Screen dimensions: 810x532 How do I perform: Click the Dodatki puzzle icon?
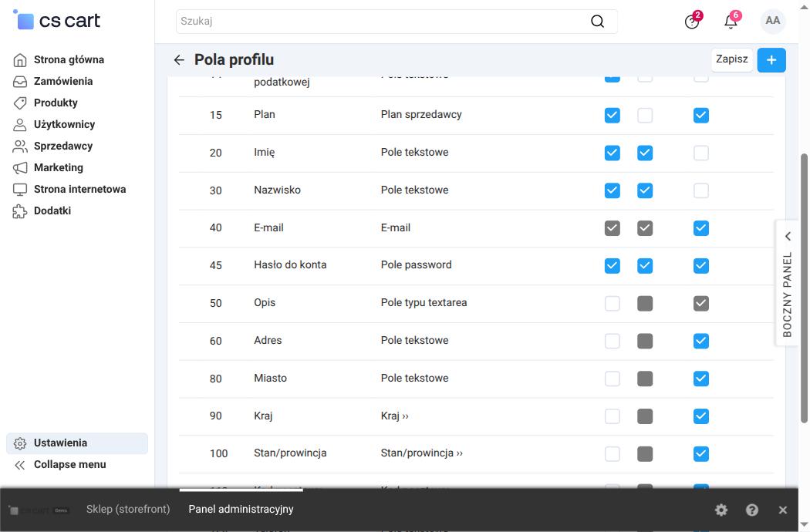coord(19,211)
